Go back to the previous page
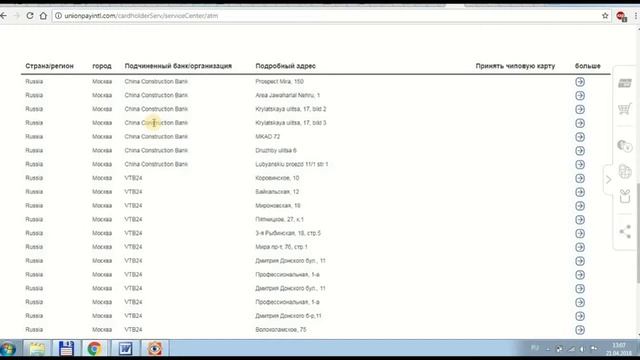 [4, 16]
